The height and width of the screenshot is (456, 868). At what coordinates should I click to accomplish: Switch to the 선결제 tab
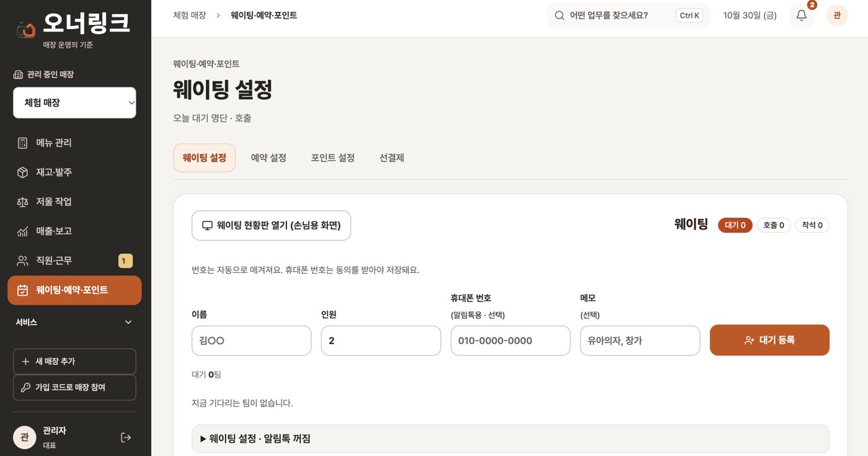tap(392, 158)
